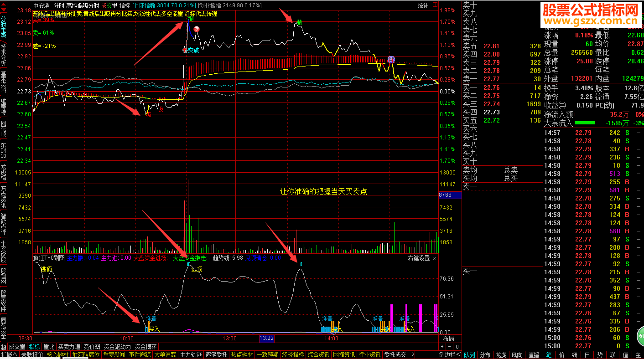Screen dimensions: 644x359
Task: Select the 势 tick list tab
Action: pyautogui.click(x=600, y=354)
